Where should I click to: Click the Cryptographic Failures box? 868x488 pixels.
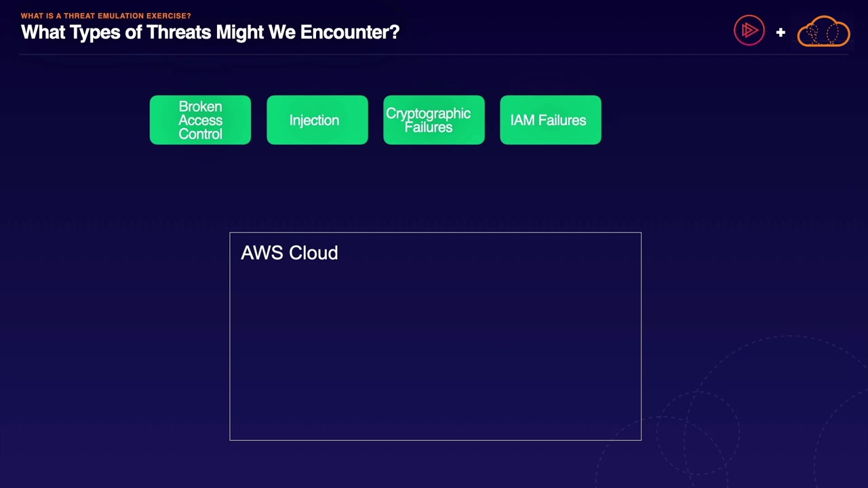click(434, 120)
